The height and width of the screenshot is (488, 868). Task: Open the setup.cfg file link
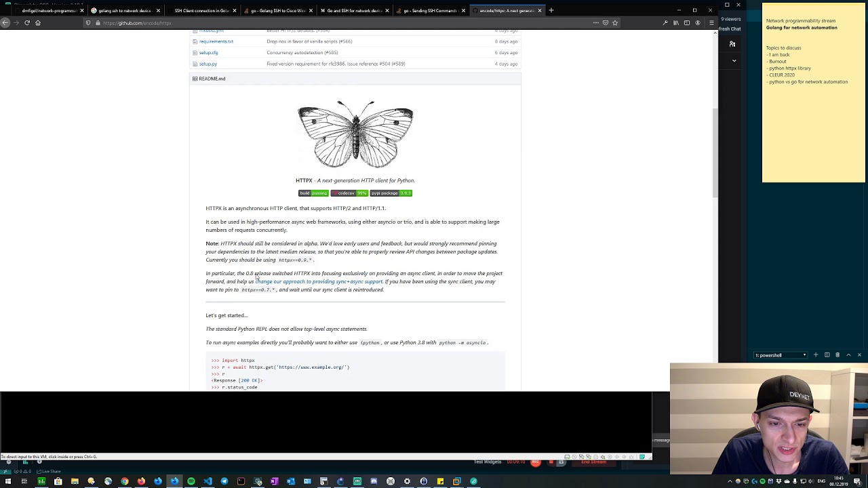click(x=208, y=53)
